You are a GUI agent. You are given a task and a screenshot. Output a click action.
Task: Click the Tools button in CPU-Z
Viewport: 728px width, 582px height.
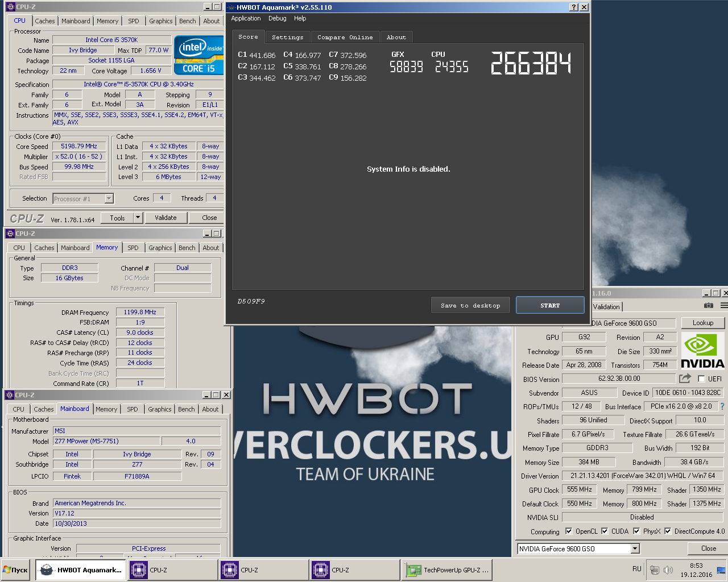(118, 218)
